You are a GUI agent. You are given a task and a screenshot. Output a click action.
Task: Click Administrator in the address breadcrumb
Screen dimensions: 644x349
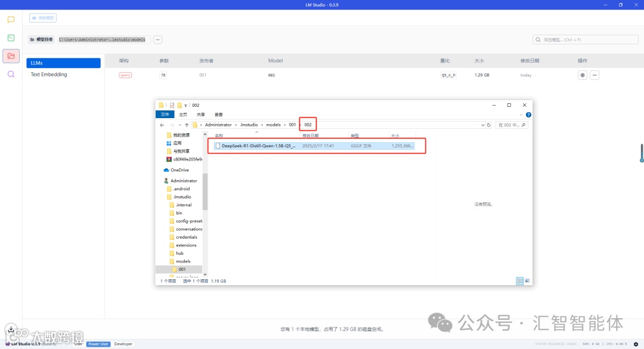pyautogui.click(x=218, y=125)
